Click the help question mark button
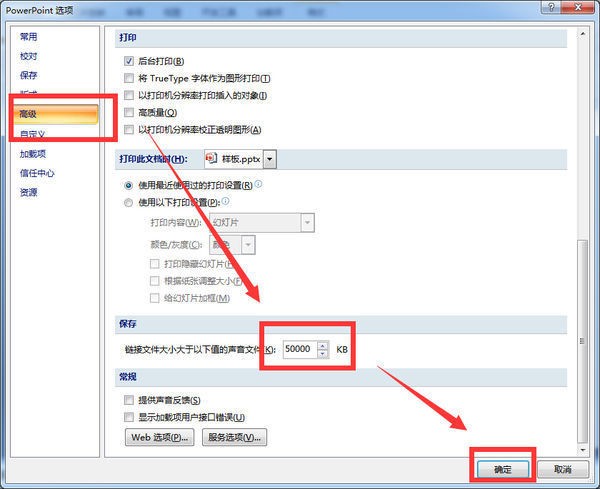 click(x=552, y=7)
